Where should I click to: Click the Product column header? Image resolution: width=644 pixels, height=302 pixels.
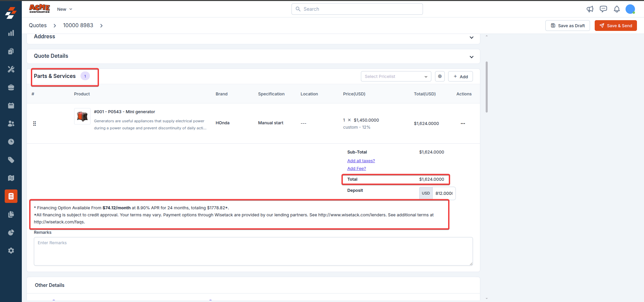(82, 94)
